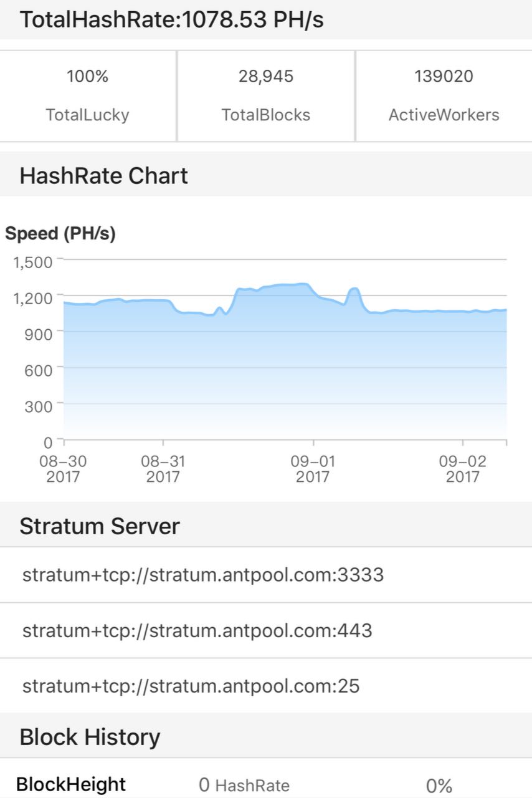Click the 900 y-axis gridline label
This screenshot has width=532, height=798.
[37, 331]
